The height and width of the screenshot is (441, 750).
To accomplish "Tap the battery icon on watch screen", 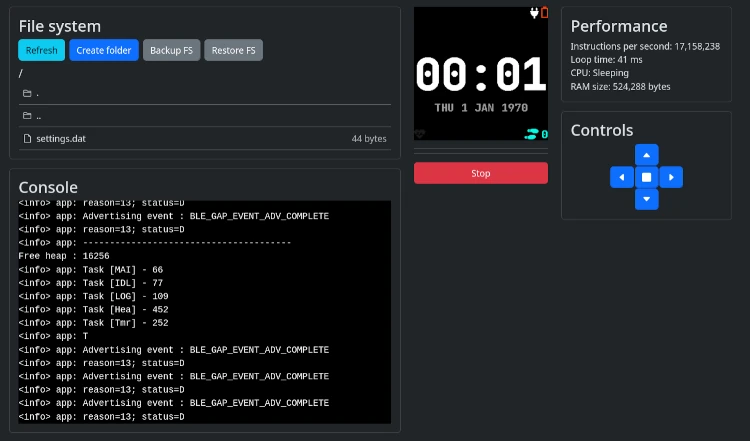I will coord(544,13).
